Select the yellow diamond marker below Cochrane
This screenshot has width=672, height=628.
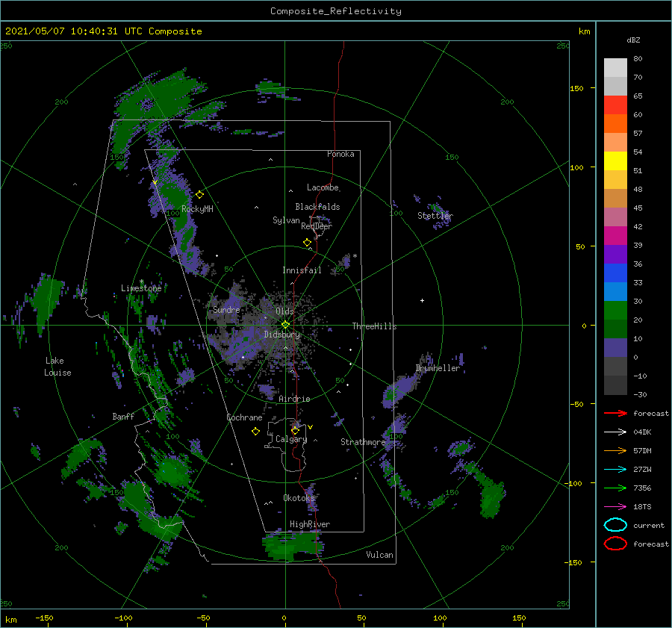(x=255, y=432)
